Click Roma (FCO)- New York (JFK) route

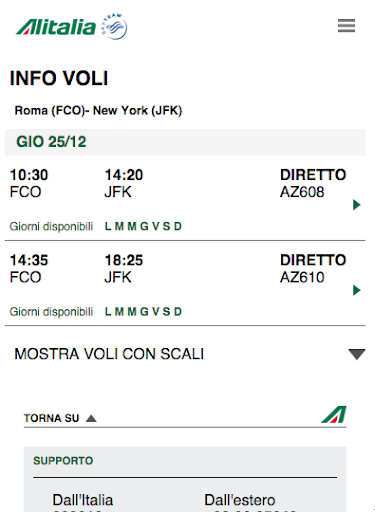coord(98,110)
